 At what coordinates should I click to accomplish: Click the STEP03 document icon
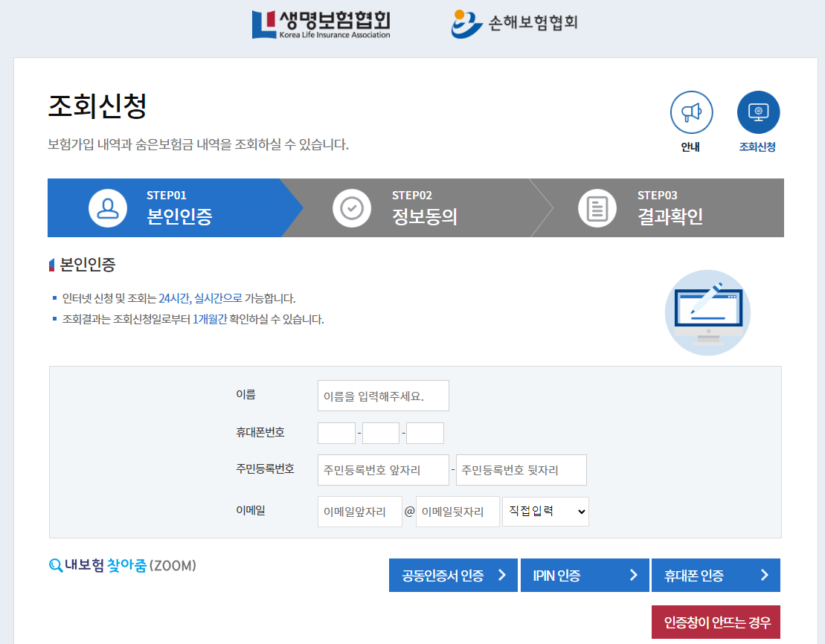[597, 208]
